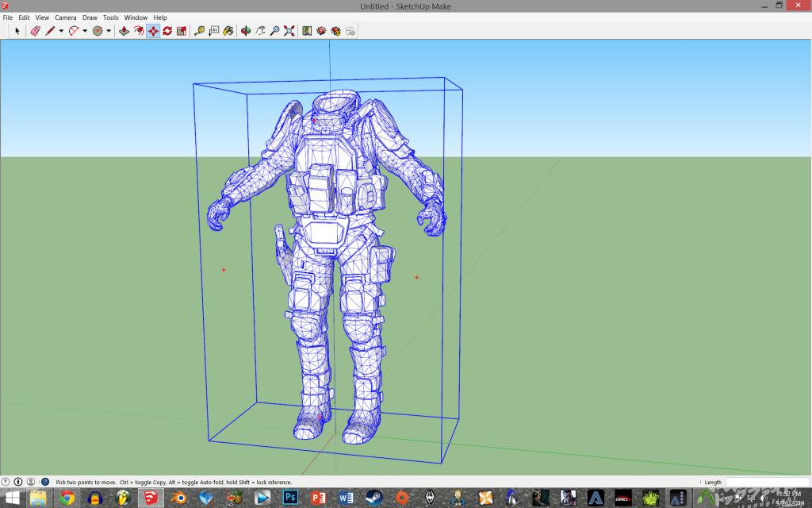
Task: Open the Windows Start button
Action: [x=11, y=498]
